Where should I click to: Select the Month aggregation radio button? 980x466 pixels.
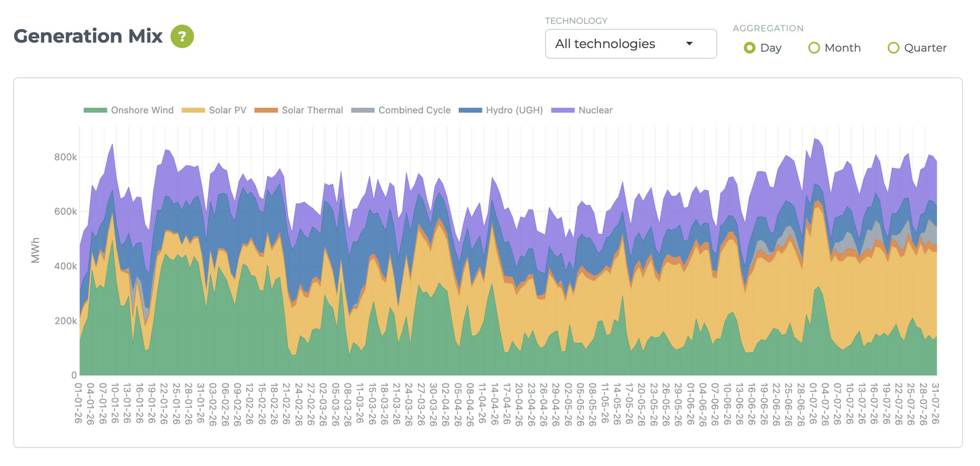(814, 48)
